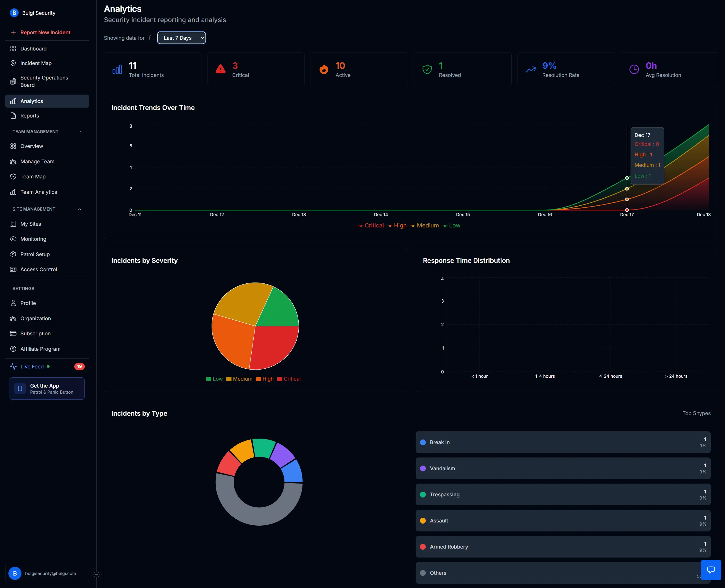
Task: Open the Last 7 Days dropdown
Action: pos(181,38)
